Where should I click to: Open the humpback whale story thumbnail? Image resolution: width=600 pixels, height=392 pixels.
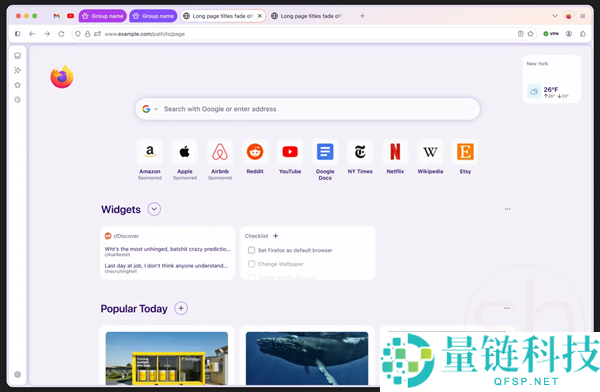(307, 358)
